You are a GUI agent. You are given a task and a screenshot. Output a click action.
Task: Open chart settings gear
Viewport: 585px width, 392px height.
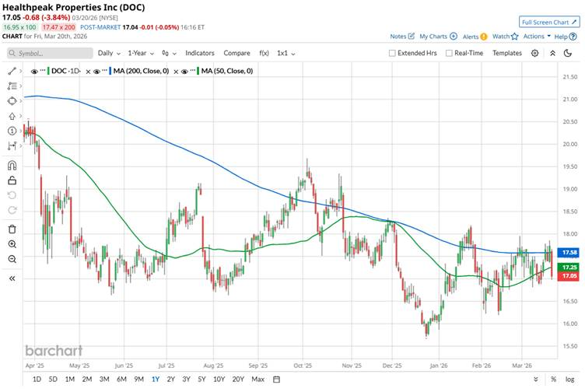point(534,53)
